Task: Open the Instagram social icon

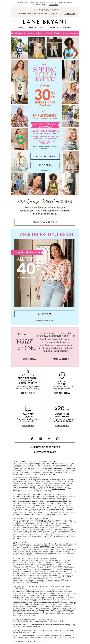Action: (58, 439)
